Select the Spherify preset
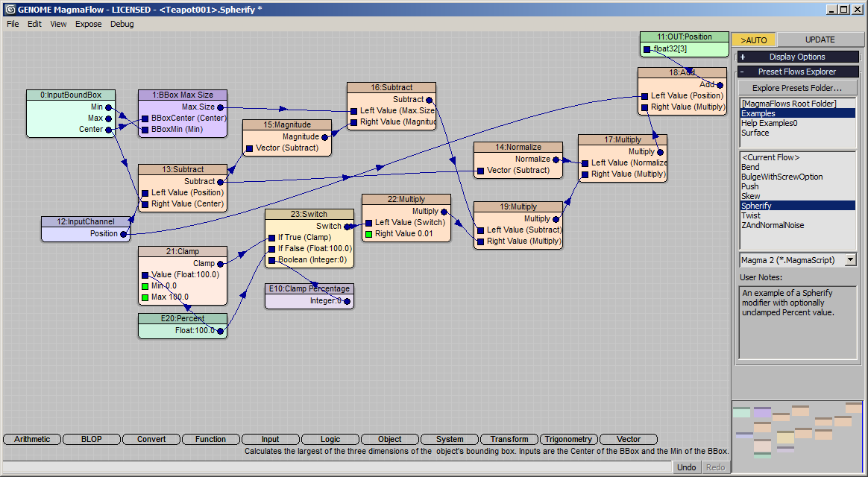Screen dimensions: 868x477 (x=797, y=206)
